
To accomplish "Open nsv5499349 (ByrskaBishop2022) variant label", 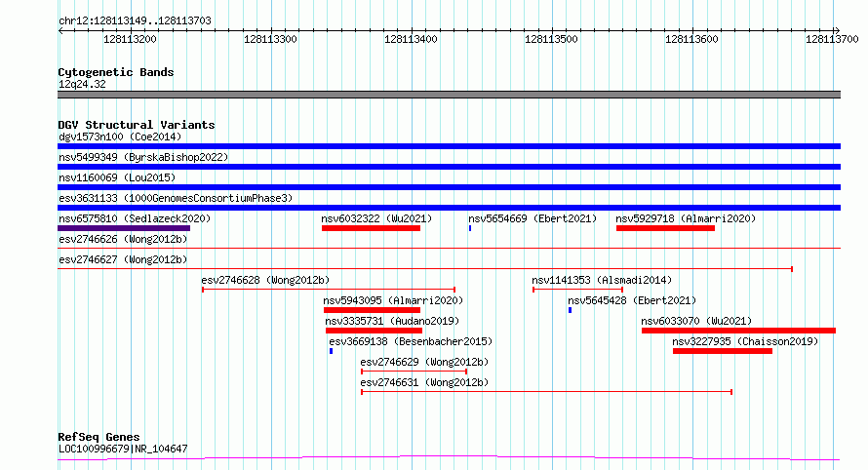I will (x=143, y=157).
